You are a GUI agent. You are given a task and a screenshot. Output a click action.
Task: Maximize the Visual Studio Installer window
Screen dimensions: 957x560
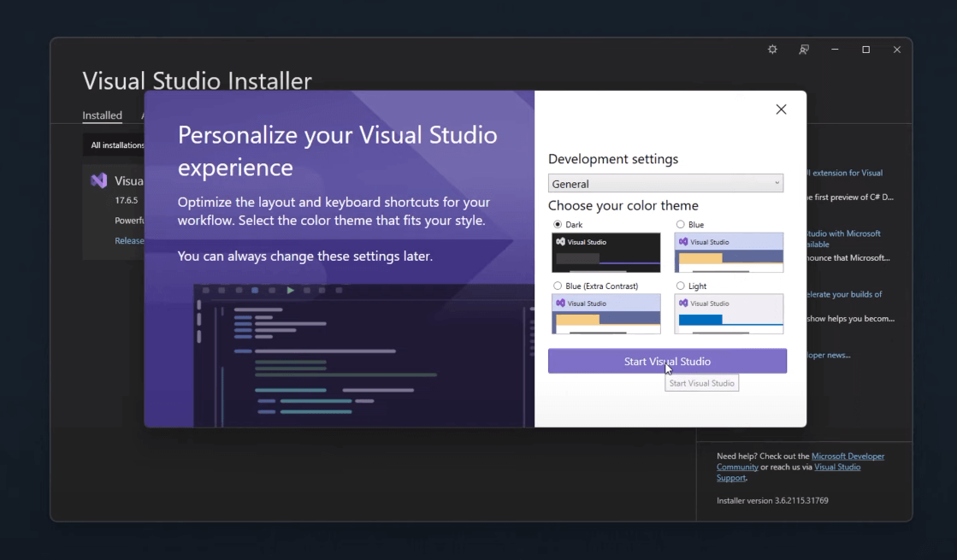tap(865, 50)
